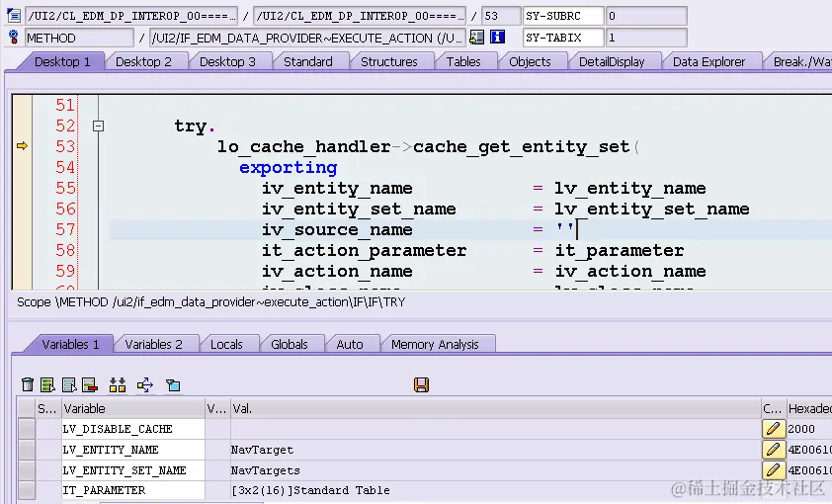Screen dimensions: 832x504
Task: Switch to the Desktop 2 tab
Action: [143, 61]
